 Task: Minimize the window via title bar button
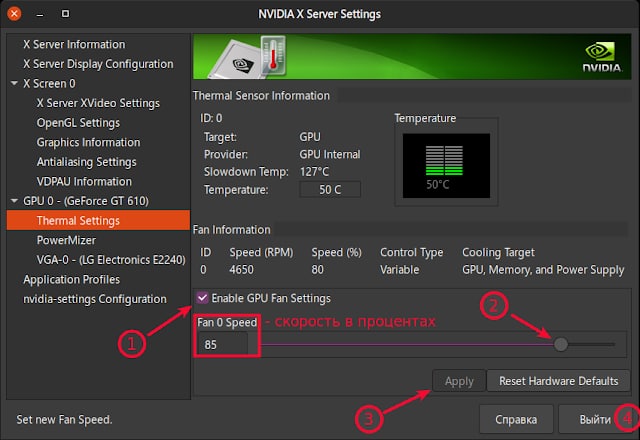pos(40,14)
